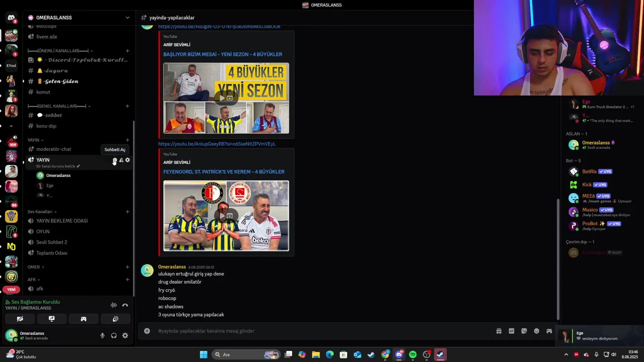Disconnect from the voice call

125,305
